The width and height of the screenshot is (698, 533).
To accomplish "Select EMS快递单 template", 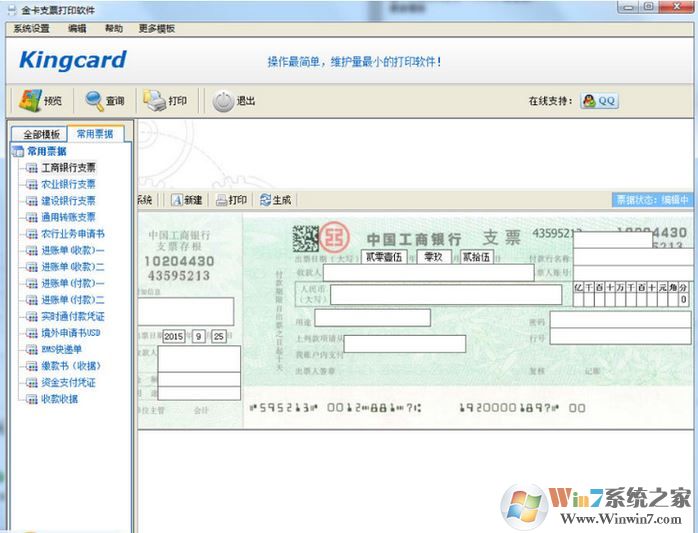I will click(61, 349).
